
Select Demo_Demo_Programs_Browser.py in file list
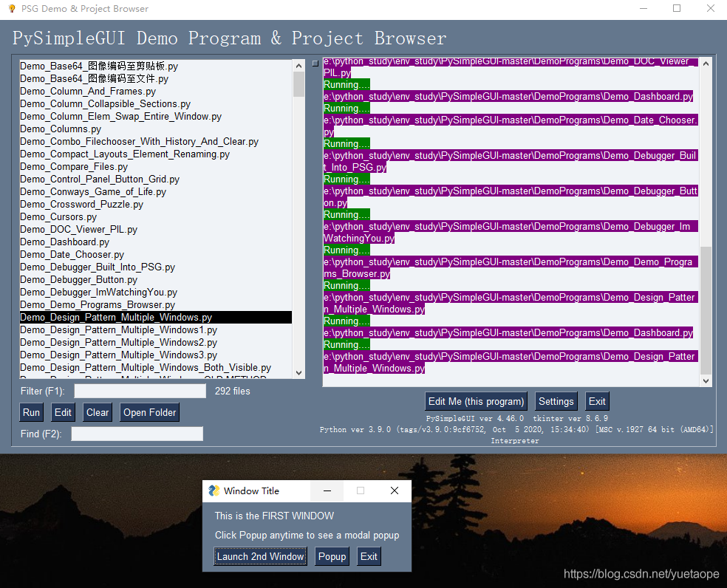tap(156, 304)
